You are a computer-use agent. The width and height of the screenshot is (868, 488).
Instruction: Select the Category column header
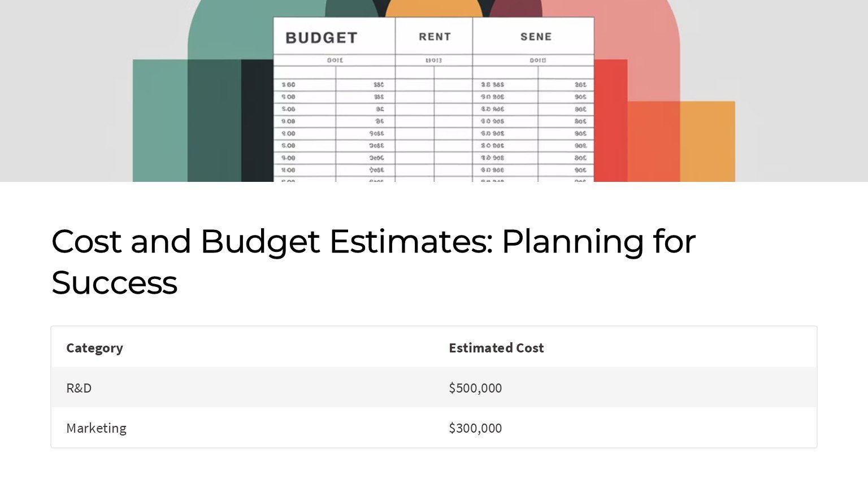(x=94, y=348)
